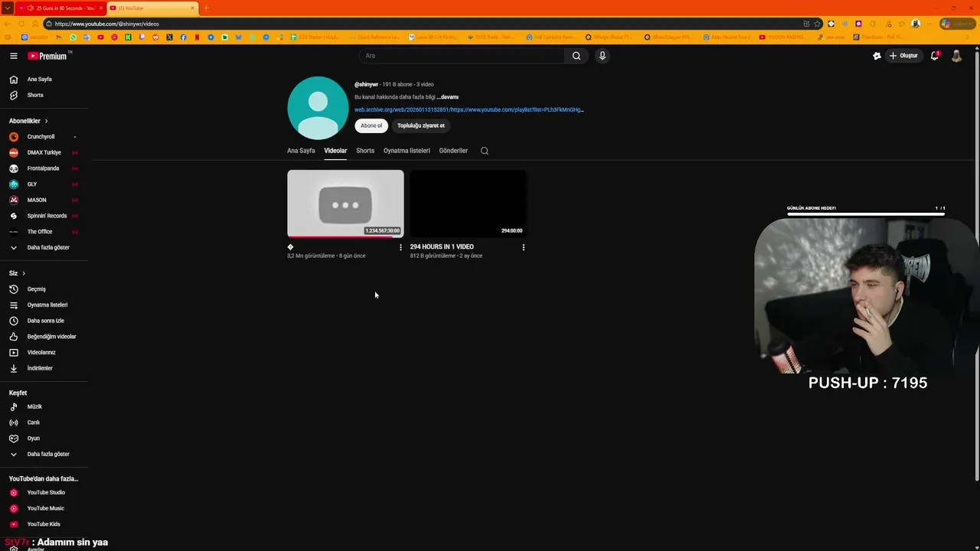Image resolution: width=980 pixels, height=551 pixels.
Task: Open the YouTube guide hamburger menu
Action: 13,56
